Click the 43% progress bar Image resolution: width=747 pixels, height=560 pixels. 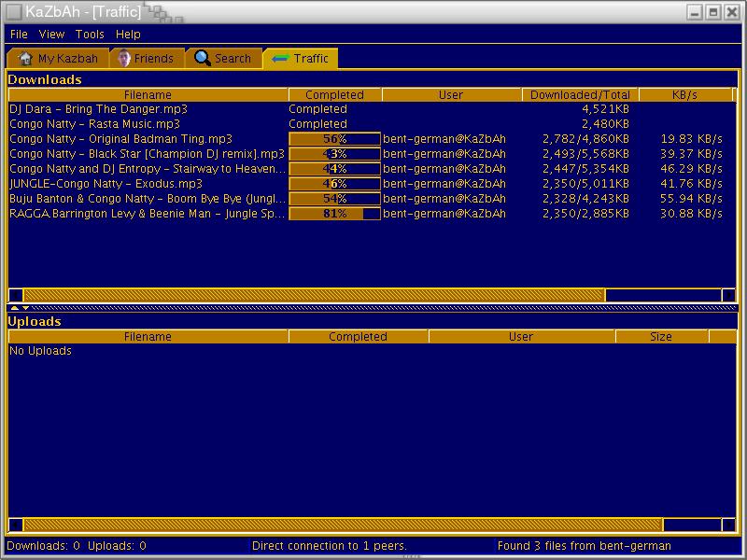click(x=334, y=154)
